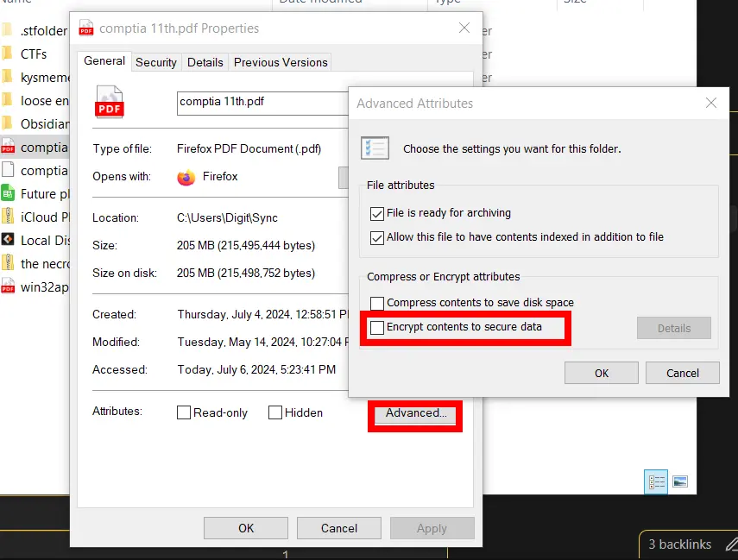Uncheck File is ready for archiving
The image size is (738, 560).
point(377,213)
